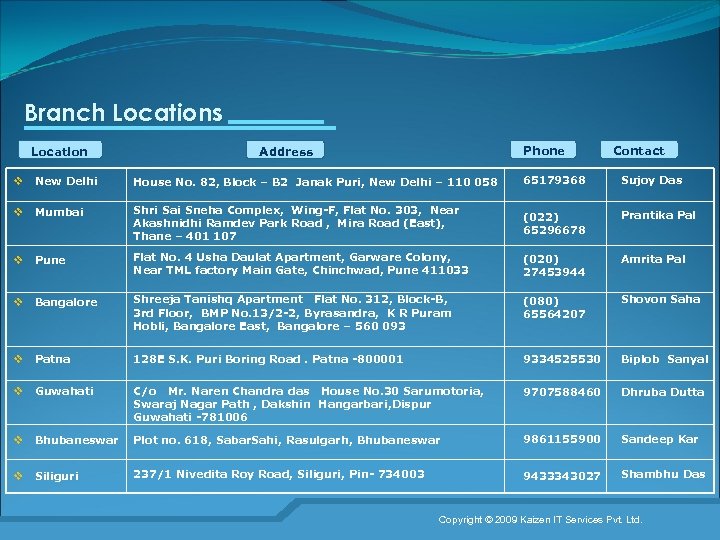Image resolution: width=720 pixels, height=540 pixels.
Task: Select the 'New Delhi' location text
Action: pyautogui.click(x=66, y=181)
